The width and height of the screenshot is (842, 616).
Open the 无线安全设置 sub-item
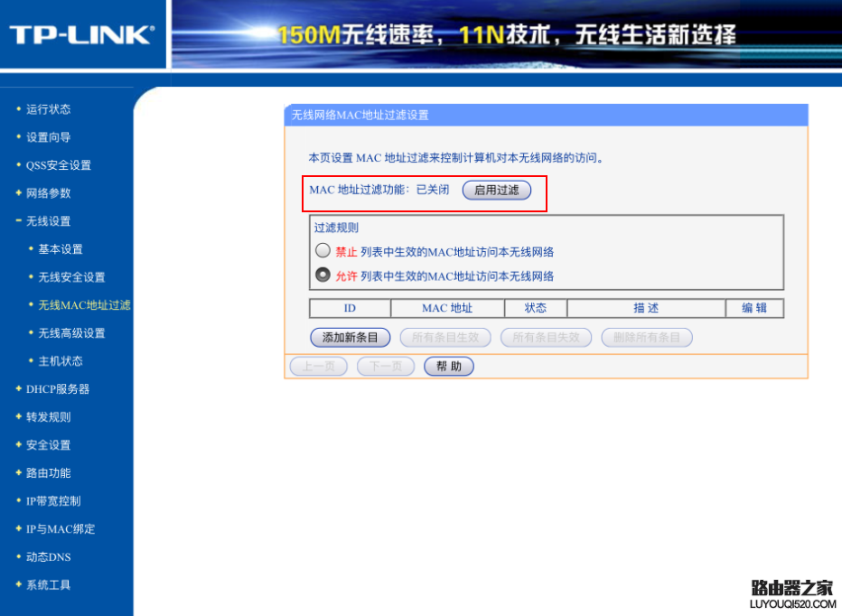[x=71, y=277]
